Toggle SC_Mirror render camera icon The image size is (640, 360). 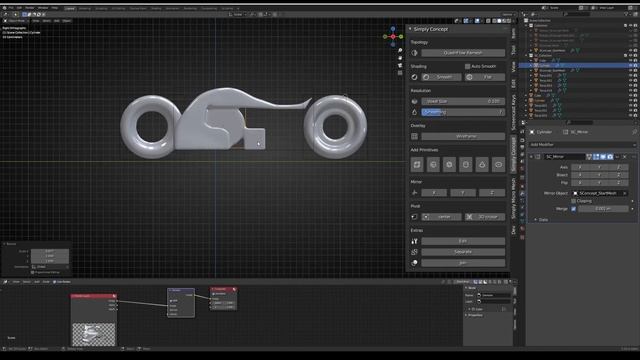tap(610, 157)
